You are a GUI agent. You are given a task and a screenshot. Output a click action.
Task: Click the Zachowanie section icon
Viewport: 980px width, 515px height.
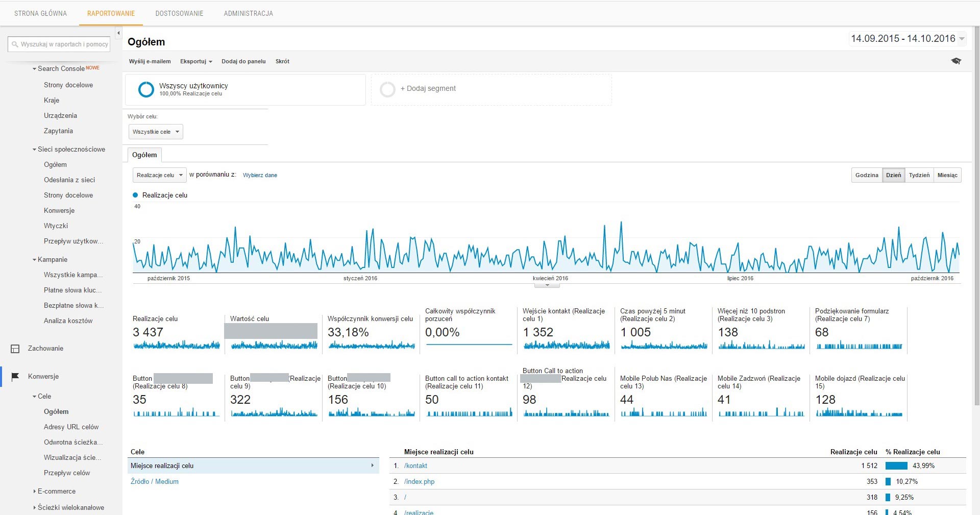tap(15, 349)
